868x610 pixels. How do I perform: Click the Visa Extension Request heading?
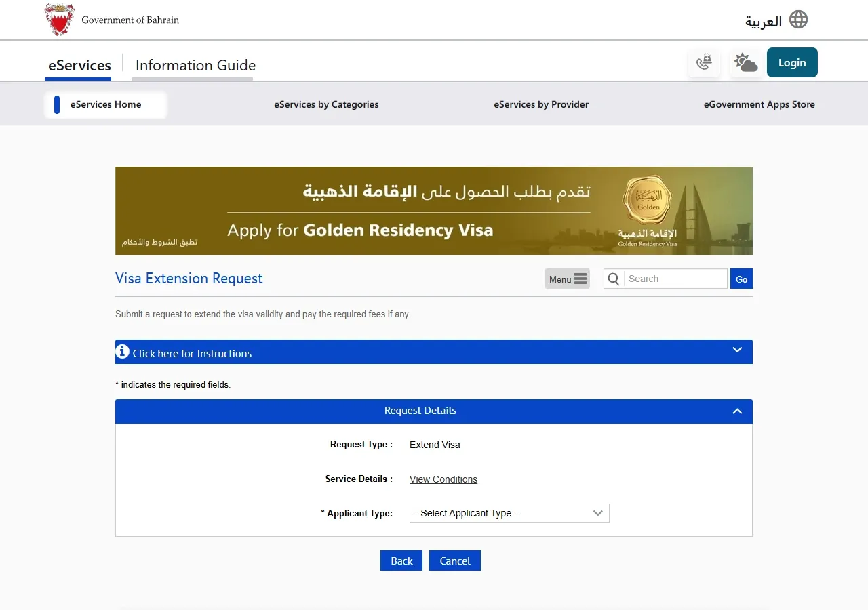(x=189, y=279)
